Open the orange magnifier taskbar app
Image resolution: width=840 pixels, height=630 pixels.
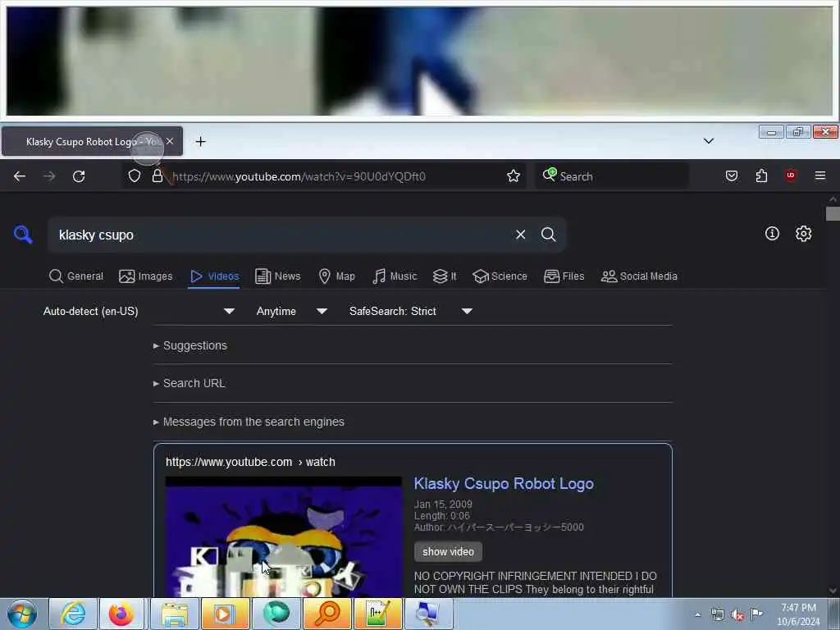point(326,614)
